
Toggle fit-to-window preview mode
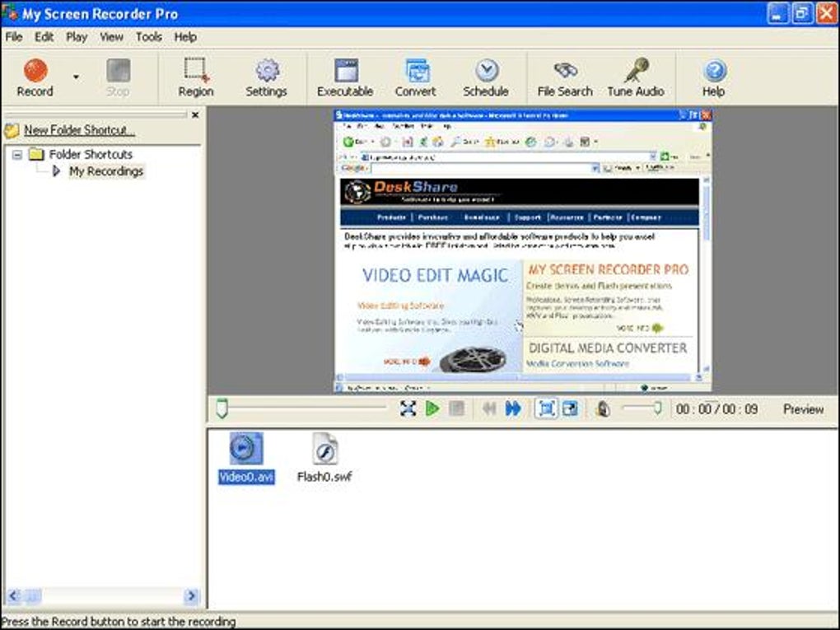[x=547, y=408]
